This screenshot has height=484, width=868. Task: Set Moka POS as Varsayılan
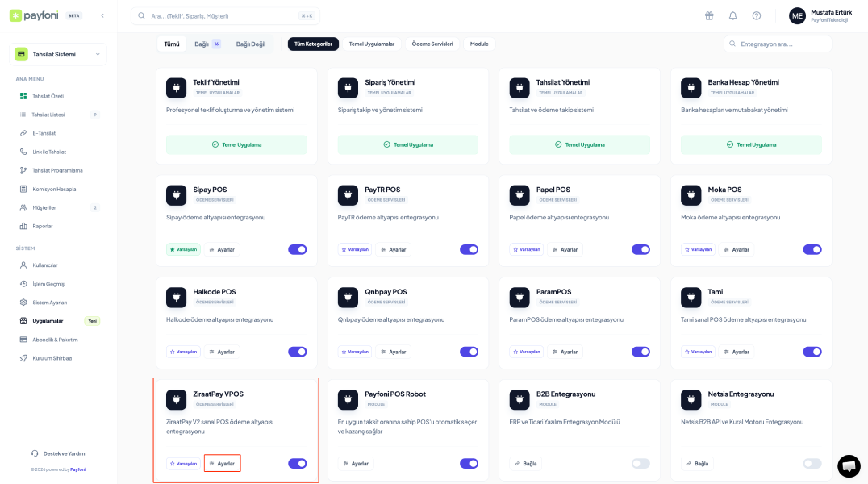697,249
